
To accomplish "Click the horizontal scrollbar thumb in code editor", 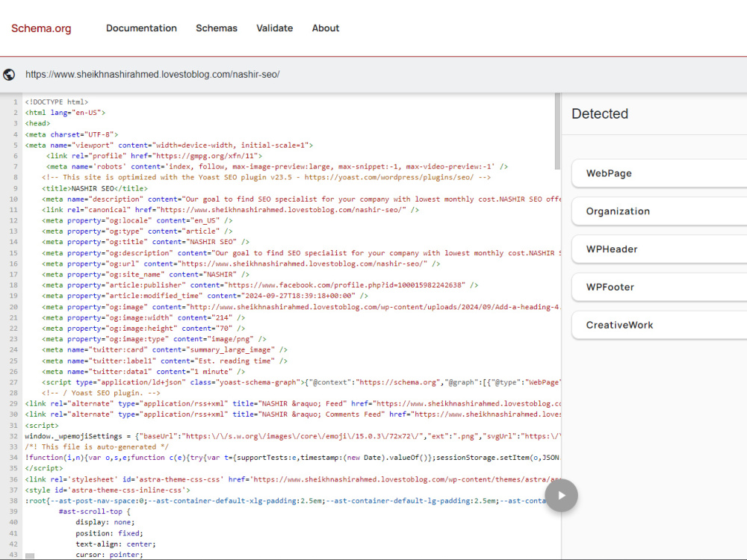I will pyautogui.click(x=30, y=556).
